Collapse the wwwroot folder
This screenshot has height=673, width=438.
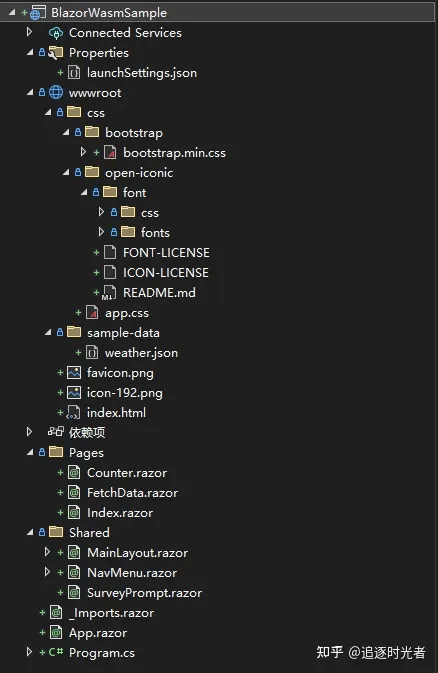click(x=30, y=92)
